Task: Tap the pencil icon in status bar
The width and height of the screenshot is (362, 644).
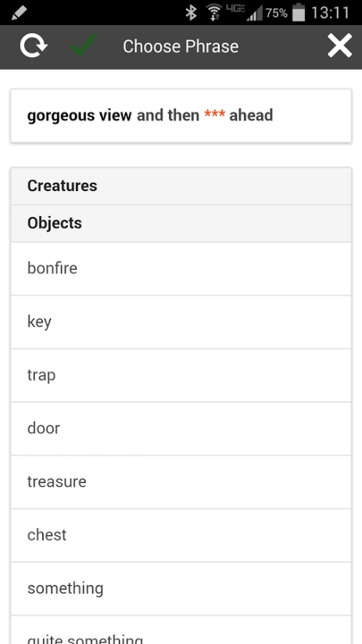Action: click(19, 13)
